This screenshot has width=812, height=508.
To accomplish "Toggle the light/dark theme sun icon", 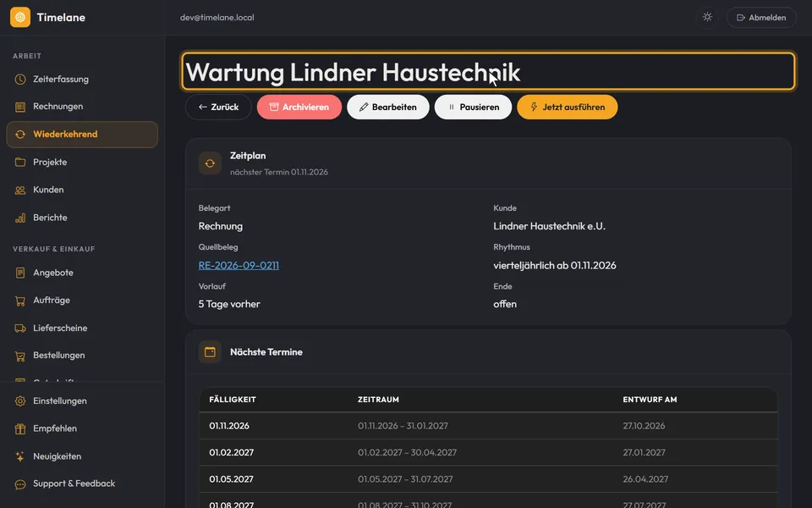I will pos(707,17).
